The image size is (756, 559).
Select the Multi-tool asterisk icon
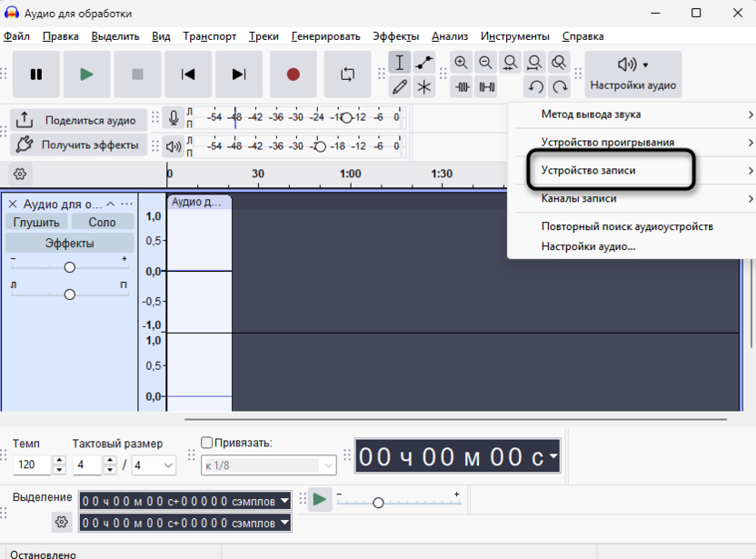pos(423,87)
